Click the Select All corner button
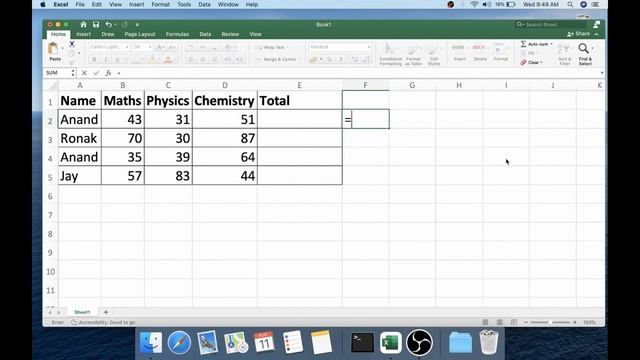Image resolution: width=640 pixels, height=360 pixels. [51, 85]
